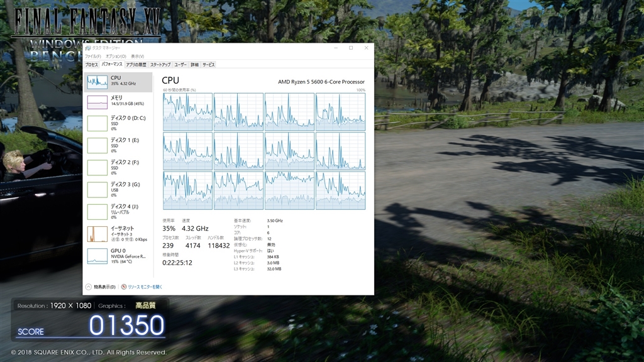Select the メモリ item in the sidebar

coord(118,102)
